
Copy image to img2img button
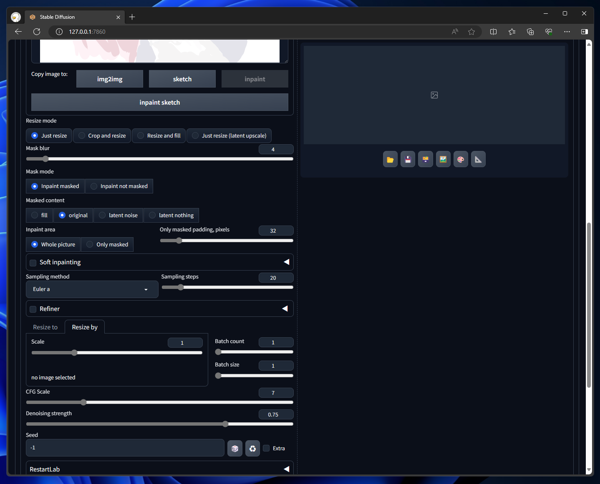(109, 79)
